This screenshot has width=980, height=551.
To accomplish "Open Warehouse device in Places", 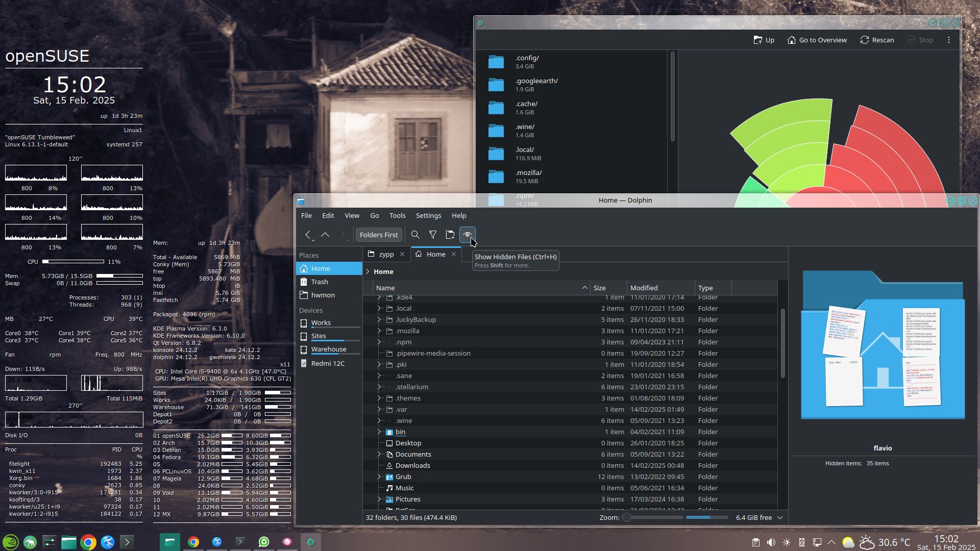I will coord(329,349).
